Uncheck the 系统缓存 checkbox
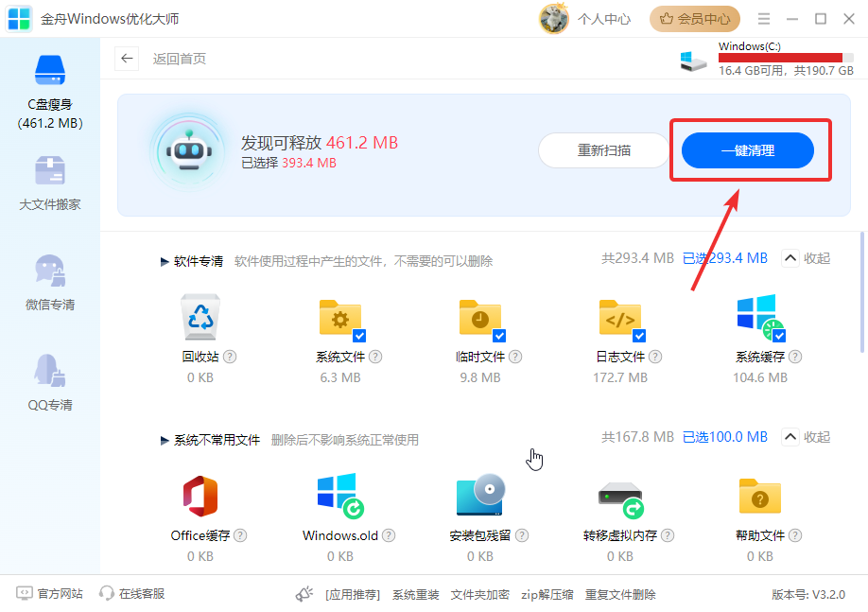This screenshot has width=868, height=612. click(779, 336)
